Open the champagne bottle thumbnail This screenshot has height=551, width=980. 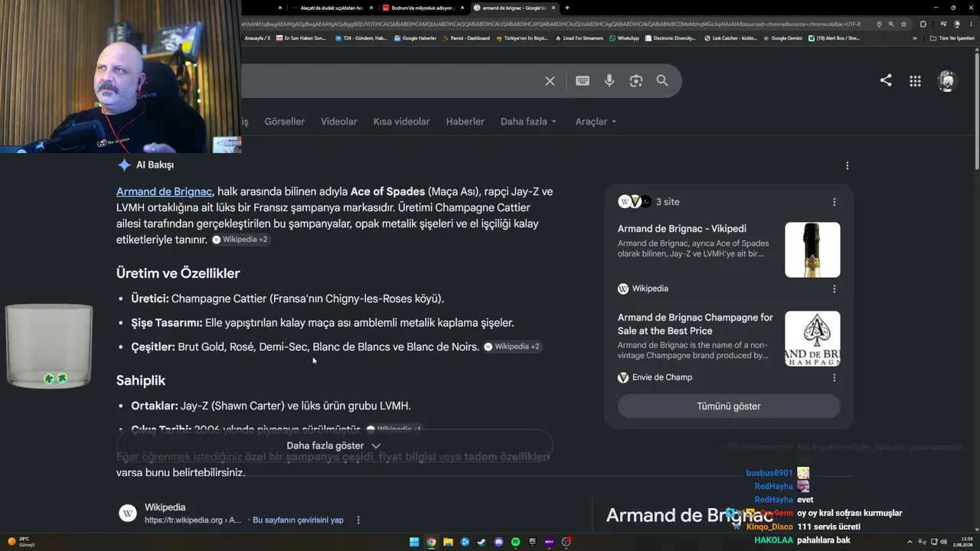[812, 249]
